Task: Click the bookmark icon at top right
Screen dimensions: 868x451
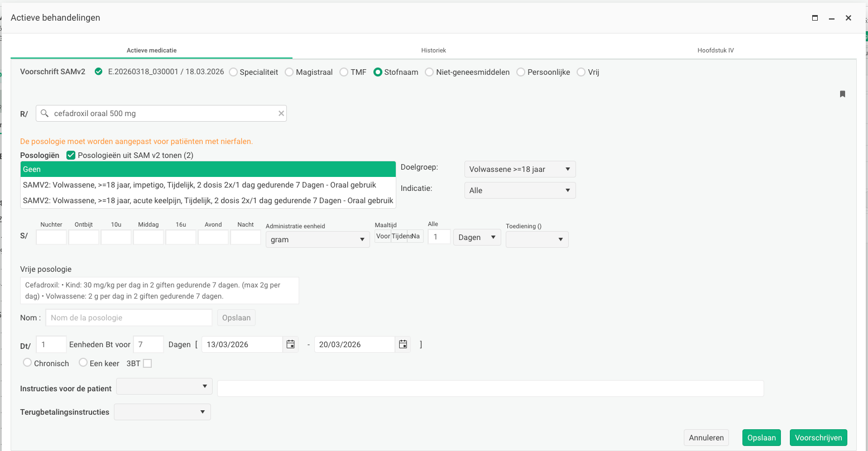Action: click(x=842, y=94)
